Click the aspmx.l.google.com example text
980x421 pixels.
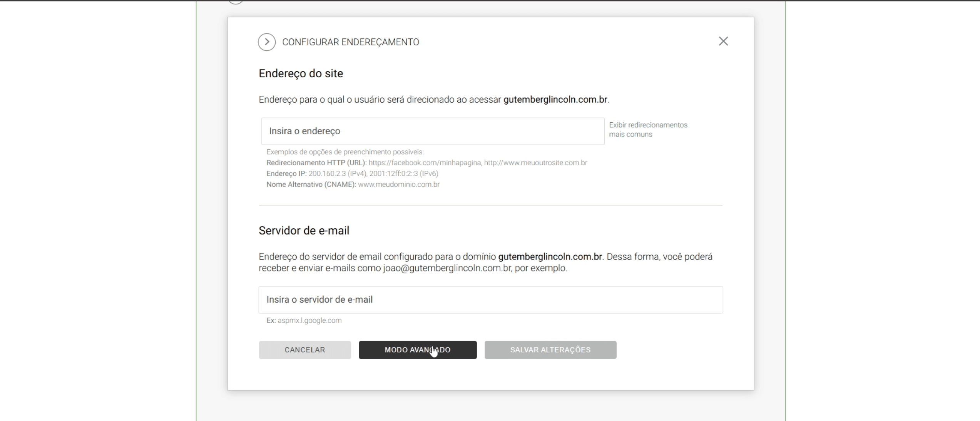tap(309, 320)
